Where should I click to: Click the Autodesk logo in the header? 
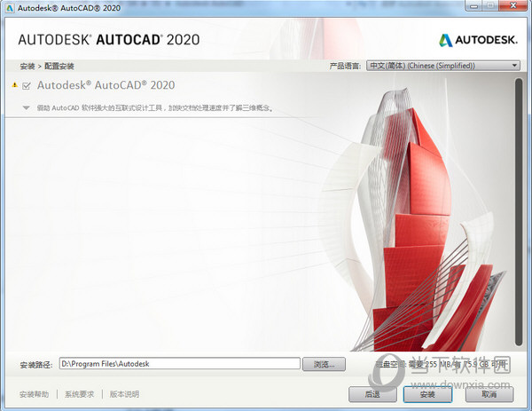pos(478,40)
